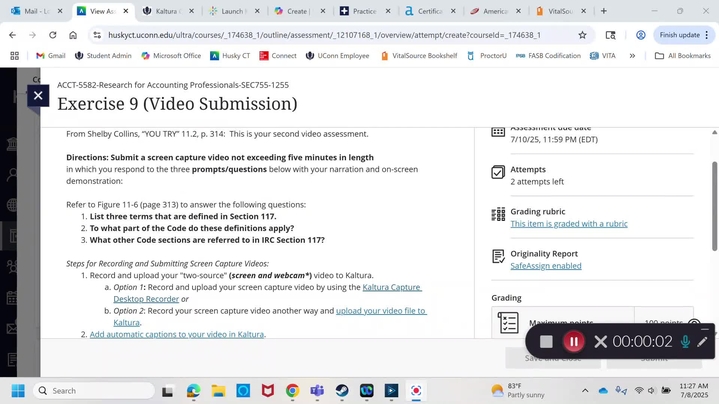719x404 pixels.
Task: Open Add automatic captions to Kaltura link
Action: 177,335
